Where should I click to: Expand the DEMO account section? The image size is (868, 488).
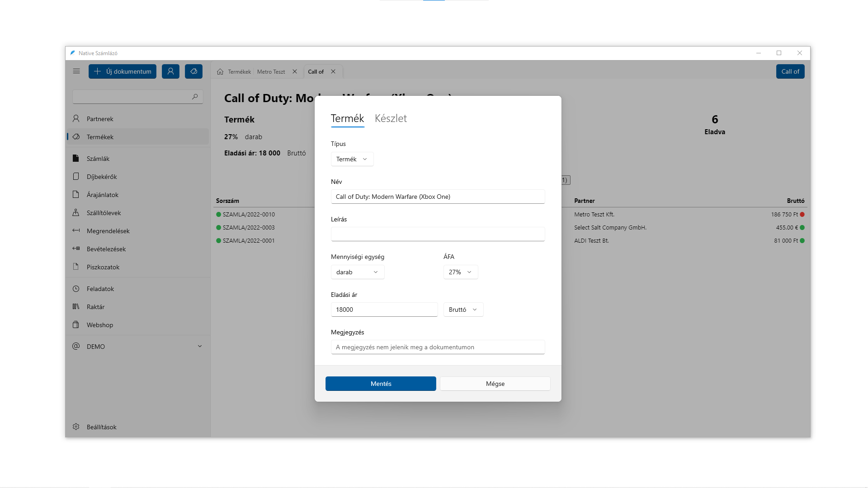(x=200, y=347)
